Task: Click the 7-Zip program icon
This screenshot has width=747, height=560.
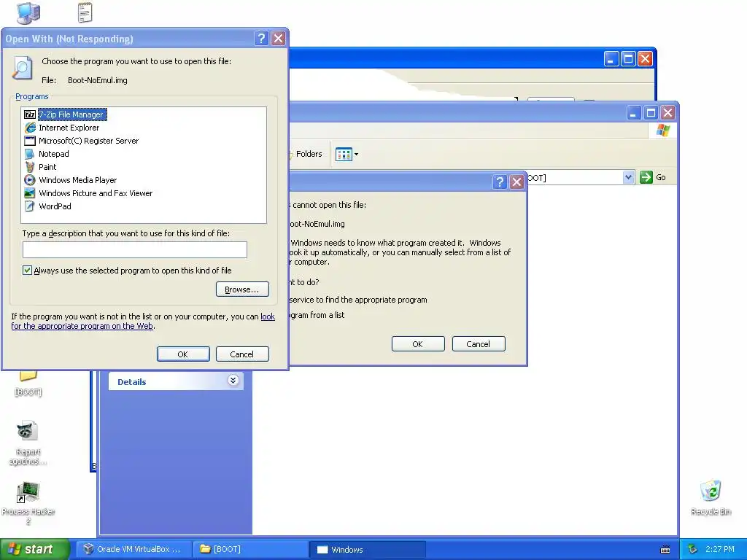Action: point(29,114)
